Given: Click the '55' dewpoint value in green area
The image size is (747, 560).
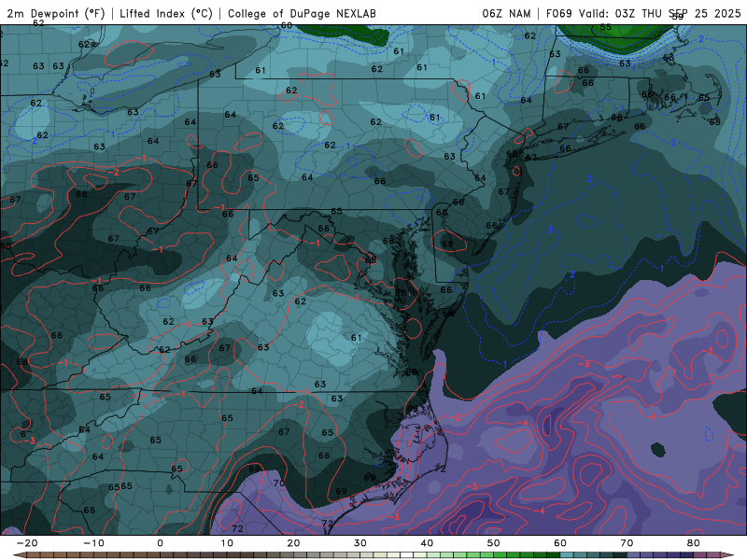Looking at the screenshot, I should pyautogui.click(x=605, y=27).
